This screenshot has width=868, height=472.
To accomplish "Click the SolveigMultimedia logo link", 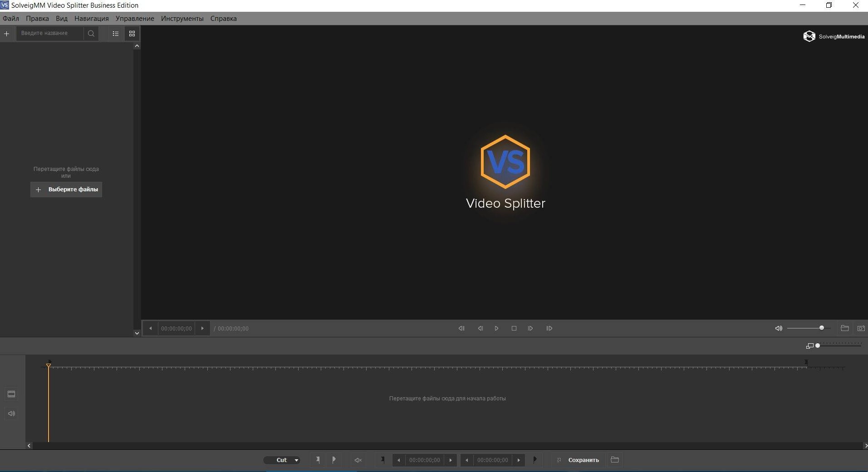I will click(834, 36).
